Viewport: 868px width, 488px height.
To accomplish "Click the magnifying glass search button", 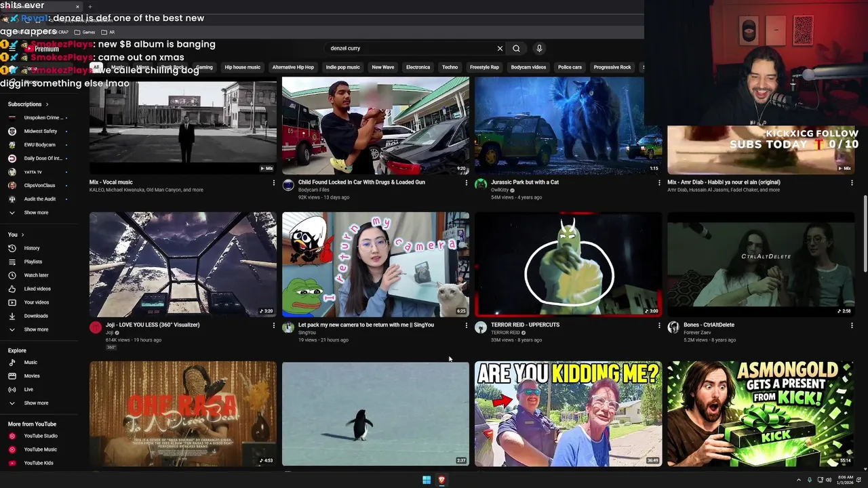I will (516, 48).
